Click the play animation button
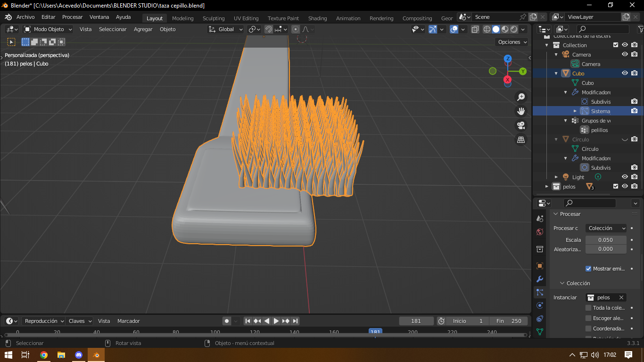Screen dimensions: 644x362 [x=276, y=321]
